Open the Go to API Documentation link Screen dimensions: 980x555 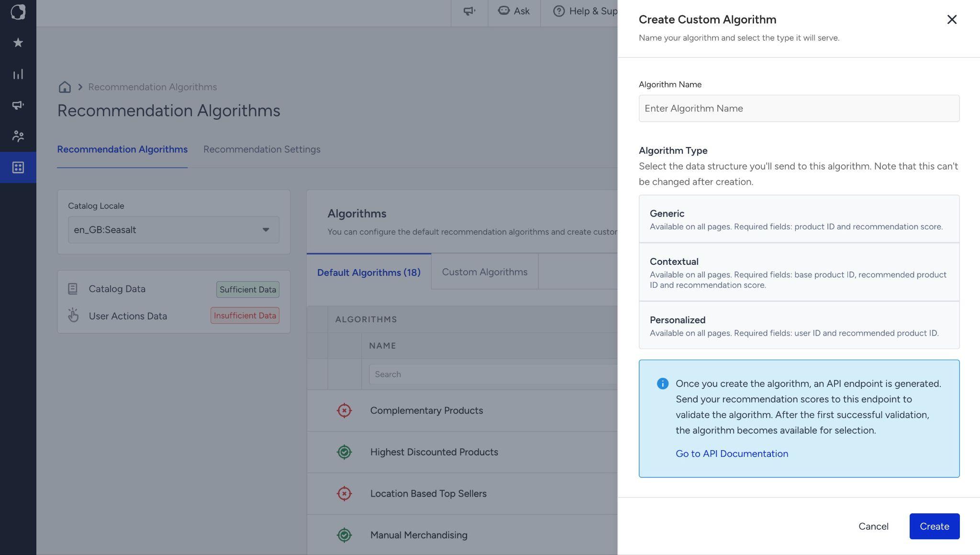732,454
